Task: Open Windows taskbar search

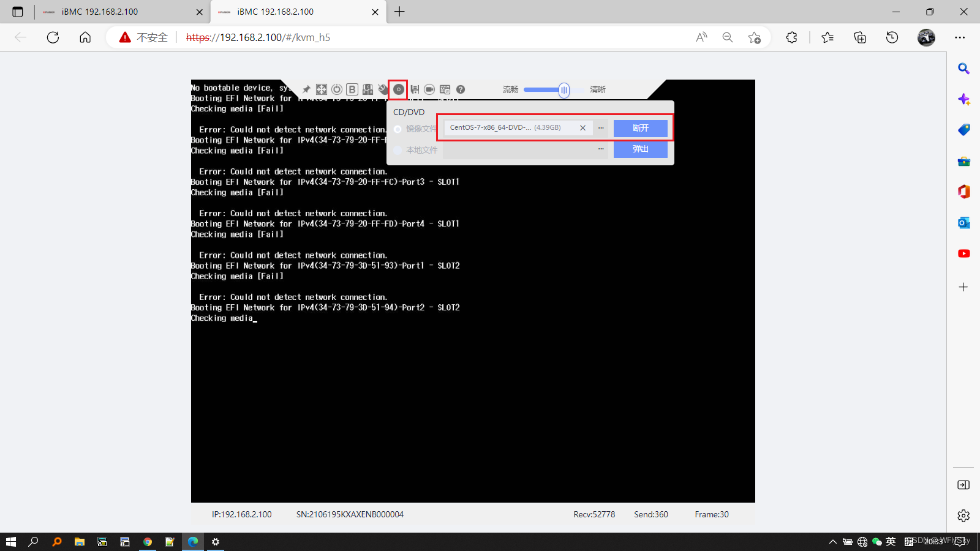Action: (x=34, y=542)
